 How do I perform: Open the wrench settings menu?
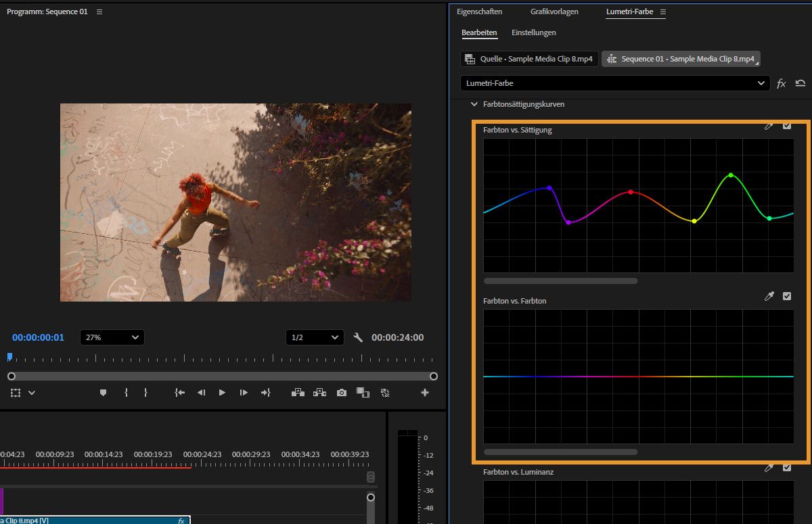tap(358, 337)
